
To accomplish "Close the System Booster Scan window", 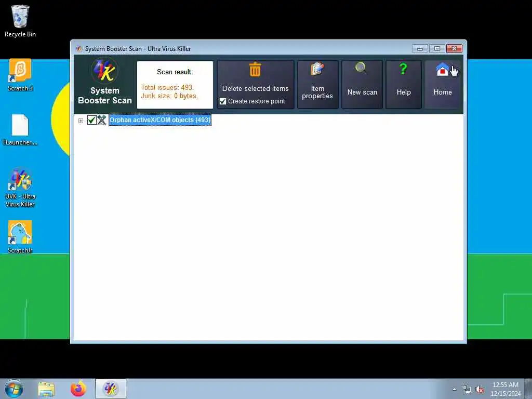I will pyautogui.click(x=454, y=49).
